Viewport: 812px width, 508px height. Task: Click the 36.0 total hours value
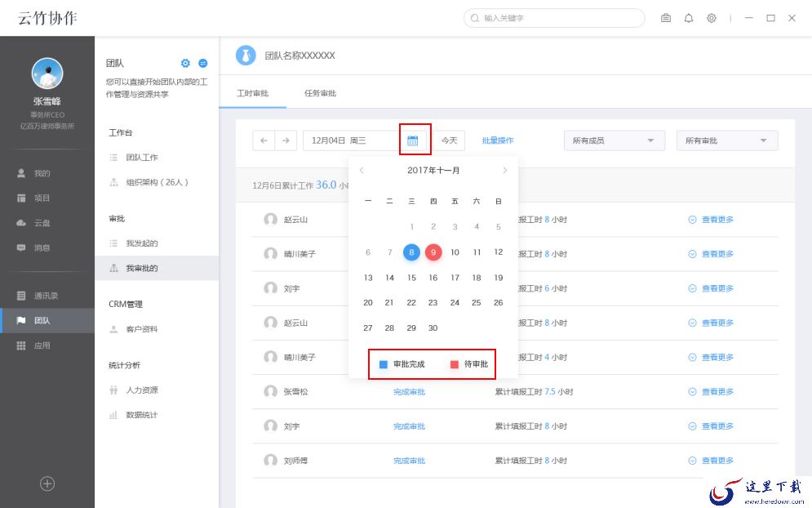click(326, 185)
